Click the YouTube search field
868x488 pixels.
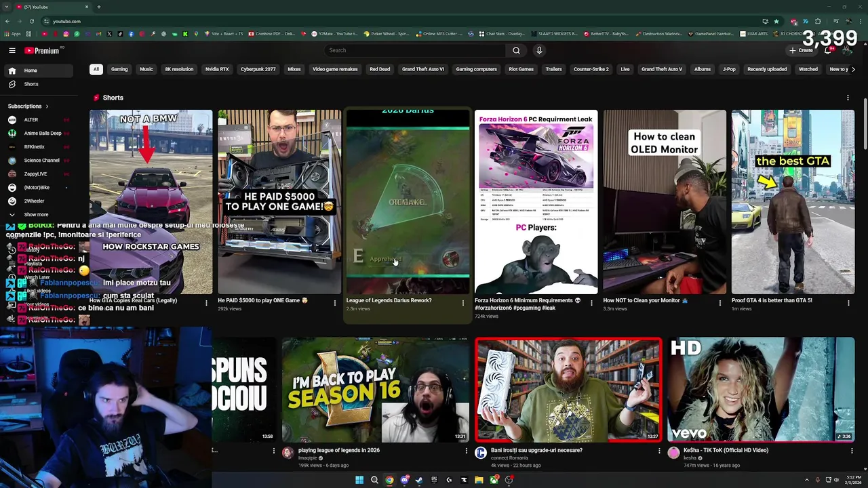tap(415, 50)
